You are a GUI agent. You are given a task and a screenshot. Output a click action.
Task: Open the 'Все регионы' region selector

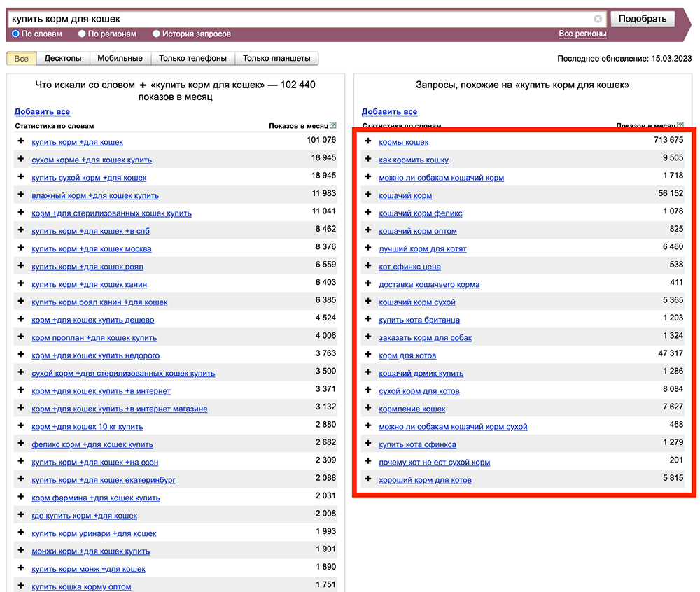coord(582,34)
